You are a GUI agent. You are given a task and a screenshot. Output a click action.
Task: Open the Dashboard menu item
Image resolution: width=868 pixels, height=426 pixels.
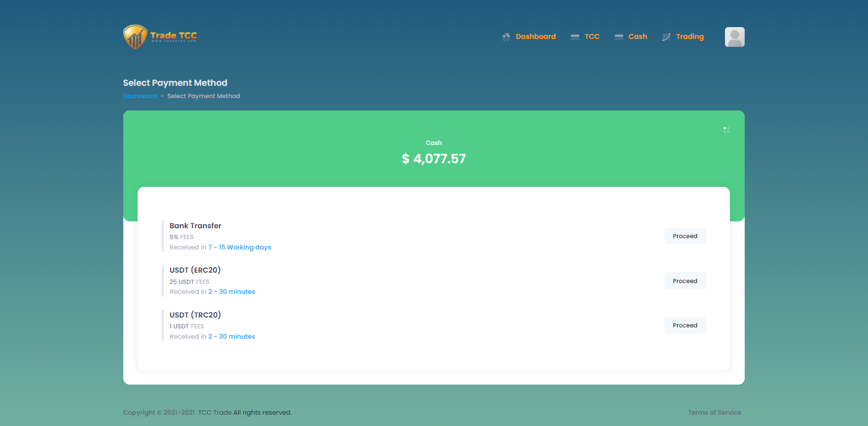pos(536,36)
